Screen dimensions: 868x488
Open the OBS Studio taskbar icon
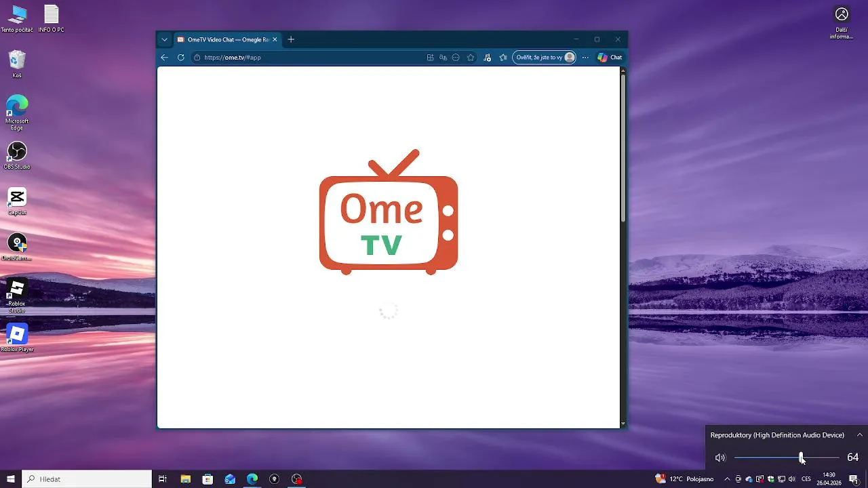click(275, 479)
